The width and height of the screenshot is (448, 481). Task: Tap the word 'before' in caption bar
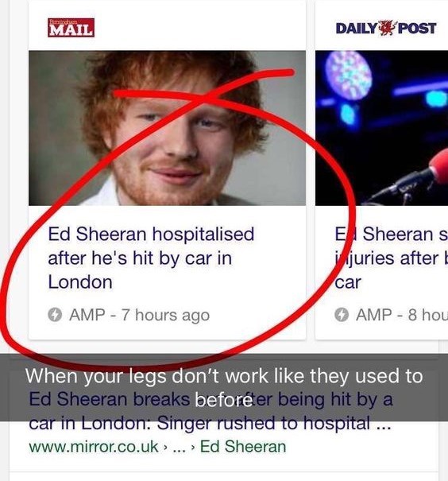pyautogui.click(x=224, y=400)
